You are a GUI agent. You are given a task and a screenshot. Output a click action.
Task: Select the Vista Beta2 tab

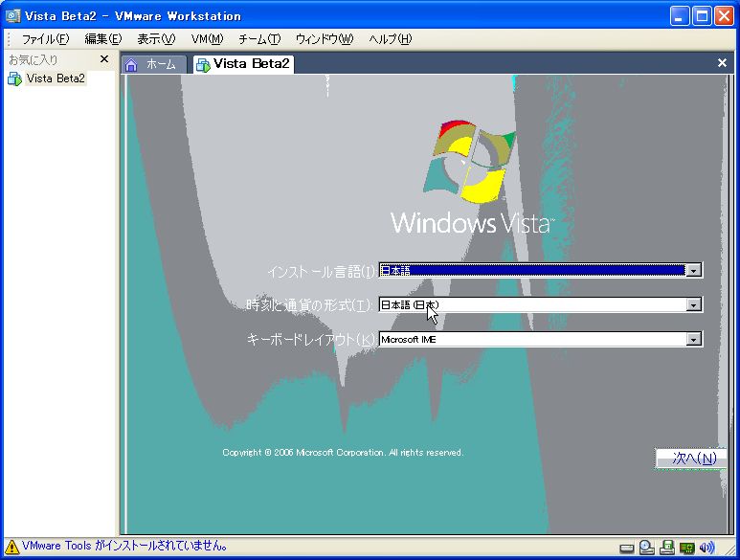pos(243,64)
